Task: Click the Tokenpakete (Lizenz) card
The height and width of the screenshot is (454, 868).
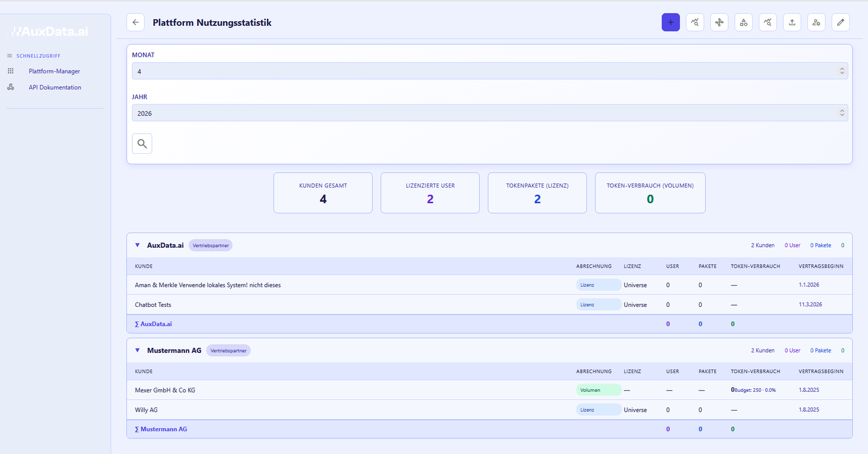Action: click(x=537, y=193)
